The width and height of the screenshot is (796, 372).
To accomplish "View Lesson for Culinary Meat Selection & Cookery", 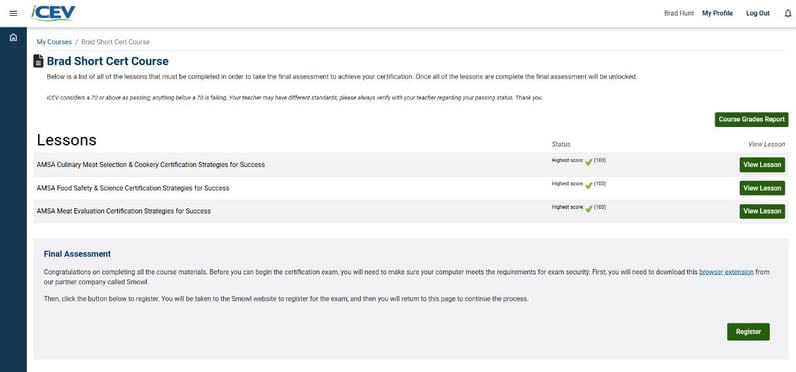I will 762,164.
